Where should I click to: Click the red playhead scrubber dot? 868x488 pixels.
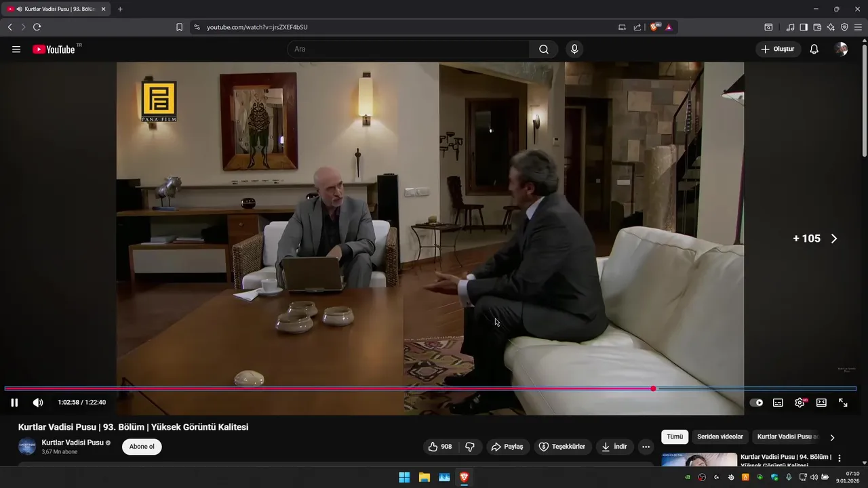[653, 388]
